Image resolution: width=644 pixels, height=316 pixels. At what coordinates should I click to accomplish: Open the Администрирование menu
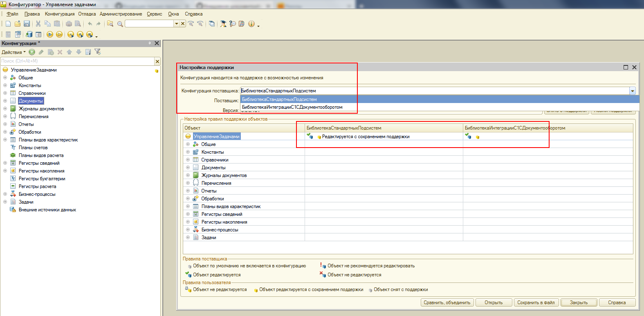click(x=121, y=14)
